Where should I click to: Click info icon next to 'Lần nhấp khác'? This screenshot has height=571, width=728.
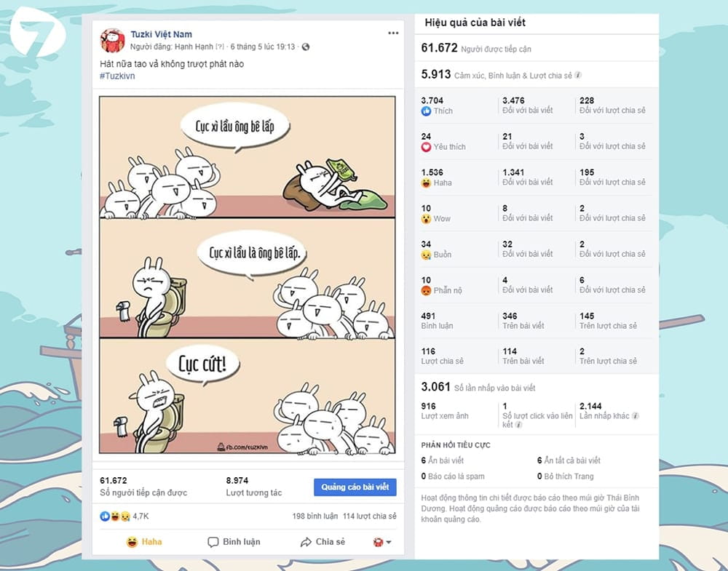636,416
